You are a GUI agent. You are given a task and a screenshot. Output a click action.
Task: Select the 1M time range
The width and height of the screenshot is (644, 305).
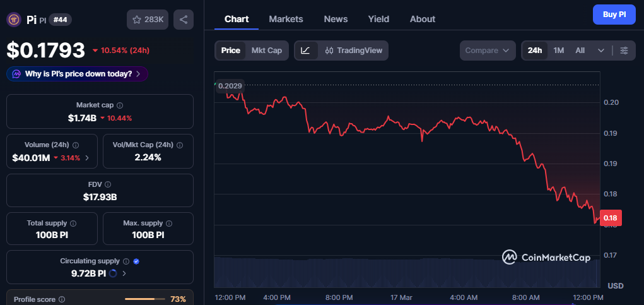tap(559, 51)
